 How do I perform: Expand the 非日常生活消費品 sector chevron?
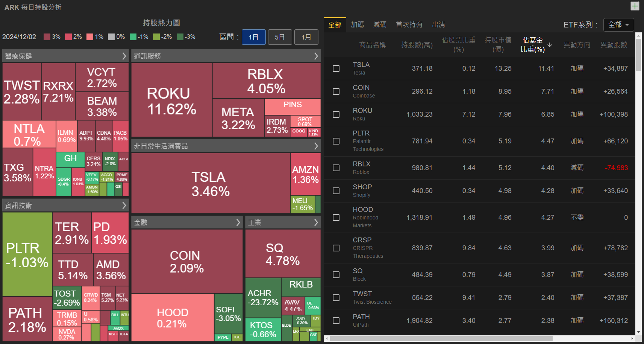coord(316,146)
